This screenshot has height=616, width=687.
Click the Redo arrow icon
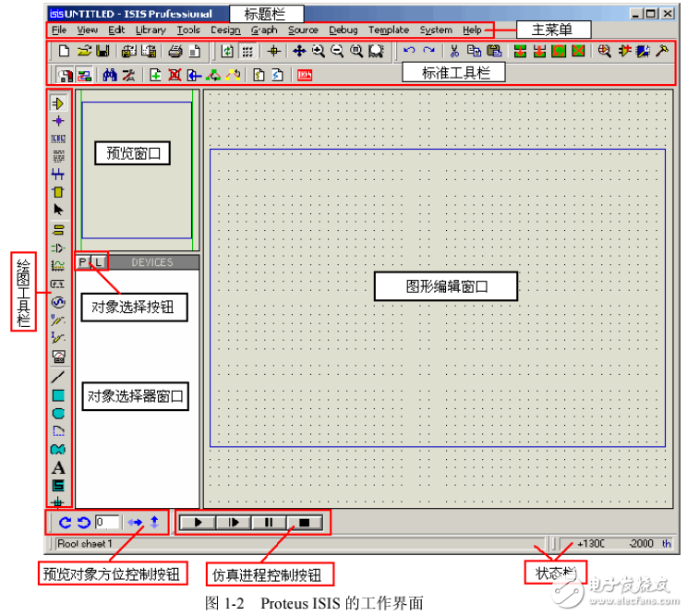coord(429,51)
